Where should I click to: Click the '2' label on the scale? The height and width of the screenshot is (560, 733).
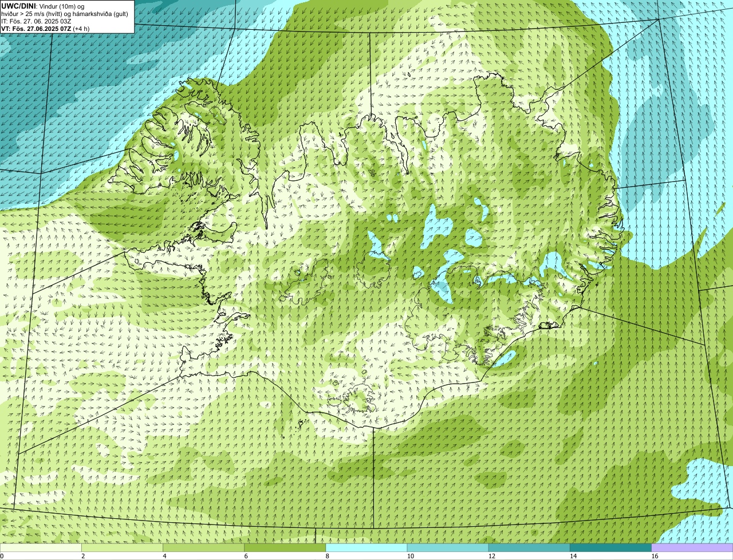(83, 556)
